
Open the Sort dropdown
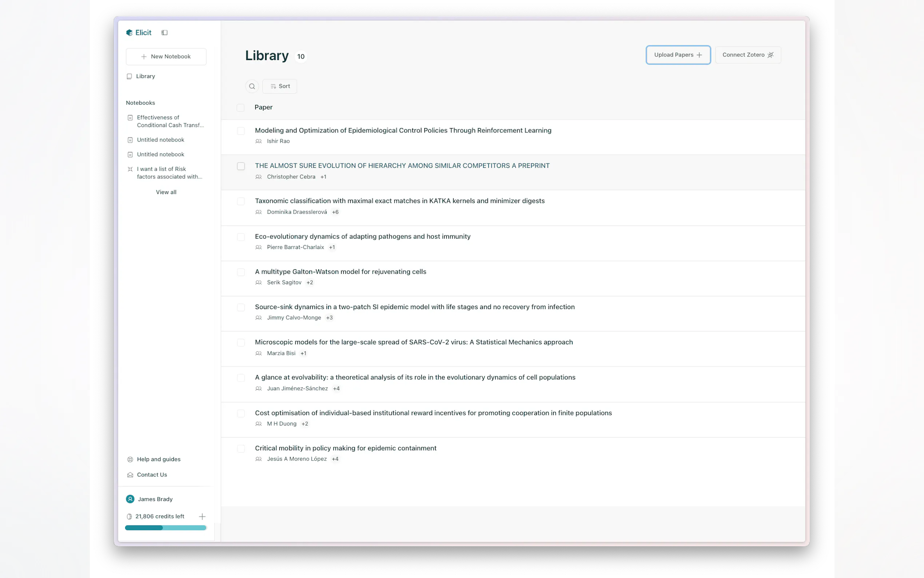pyautogui.click(x=280, y=86)
